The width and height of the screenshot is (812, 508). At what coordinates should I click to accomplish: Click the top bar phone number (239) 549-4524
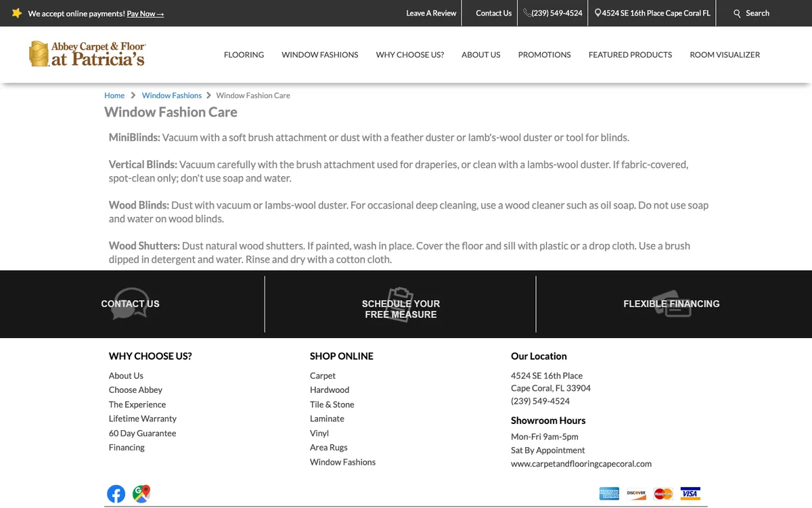557,13
